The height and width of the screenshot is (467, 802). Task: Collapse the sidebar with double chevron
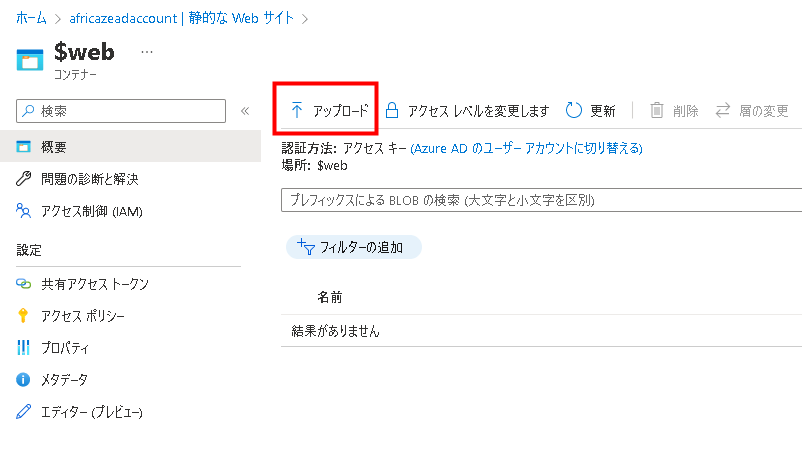(245, 111)
